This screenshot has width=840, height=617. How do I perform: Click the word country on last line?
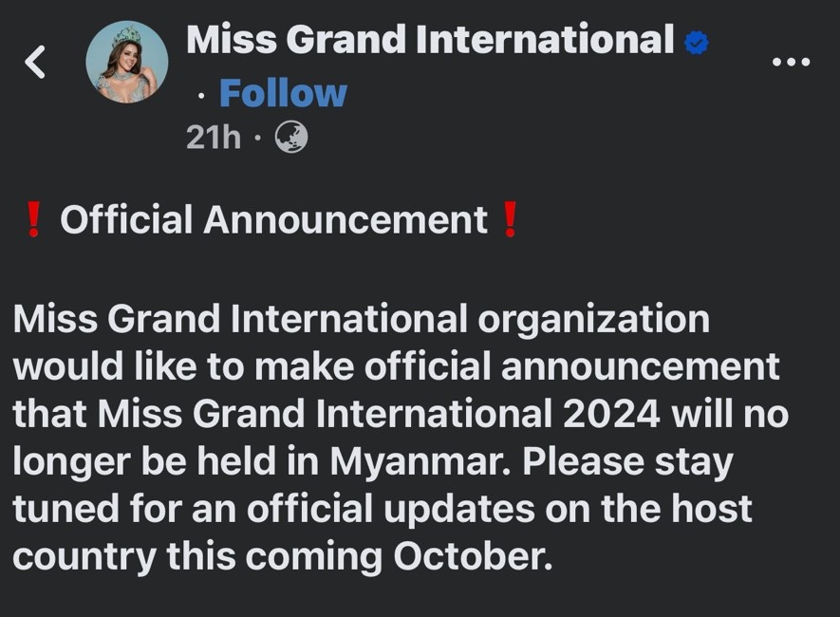tap(84, 558)
